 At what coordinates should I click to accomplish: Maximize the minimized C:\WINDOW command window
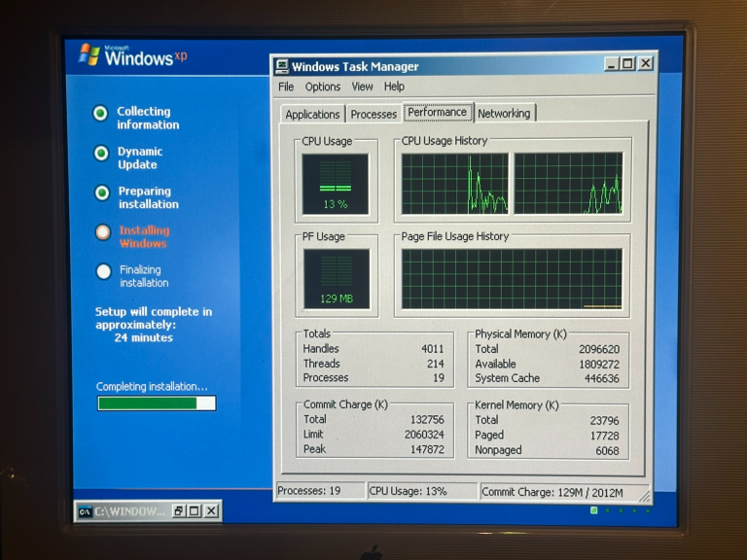point(195,511)
